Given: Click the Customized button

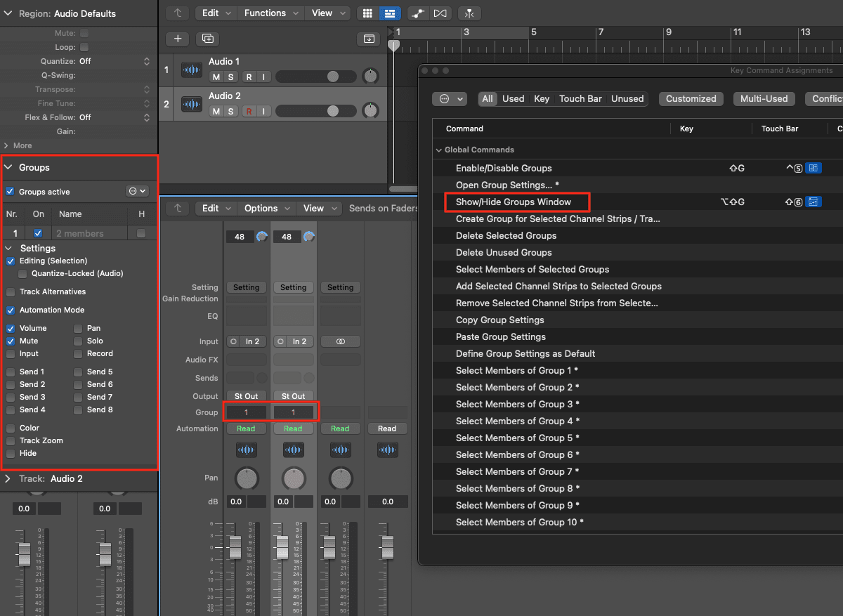Looking at the screenshot, I should 691,99.
